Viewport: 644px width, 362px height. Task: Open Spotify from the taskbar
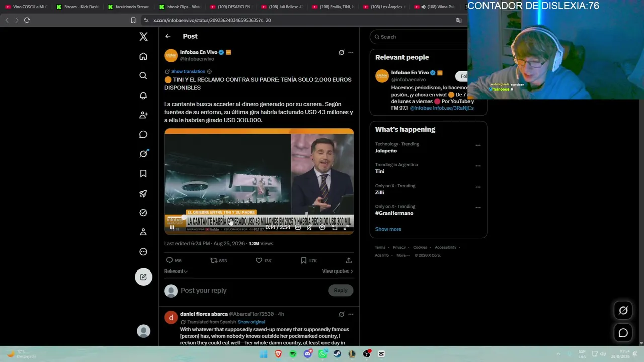(x=293, y=354)
